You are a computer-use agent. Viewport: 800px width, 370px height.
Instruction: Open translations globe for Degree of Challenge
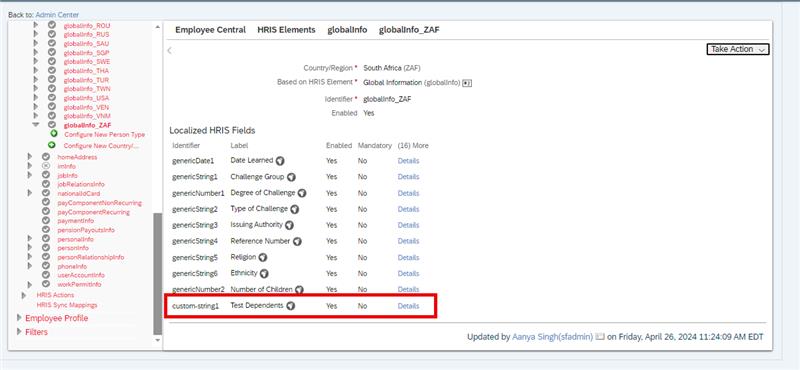click(302, 193)
